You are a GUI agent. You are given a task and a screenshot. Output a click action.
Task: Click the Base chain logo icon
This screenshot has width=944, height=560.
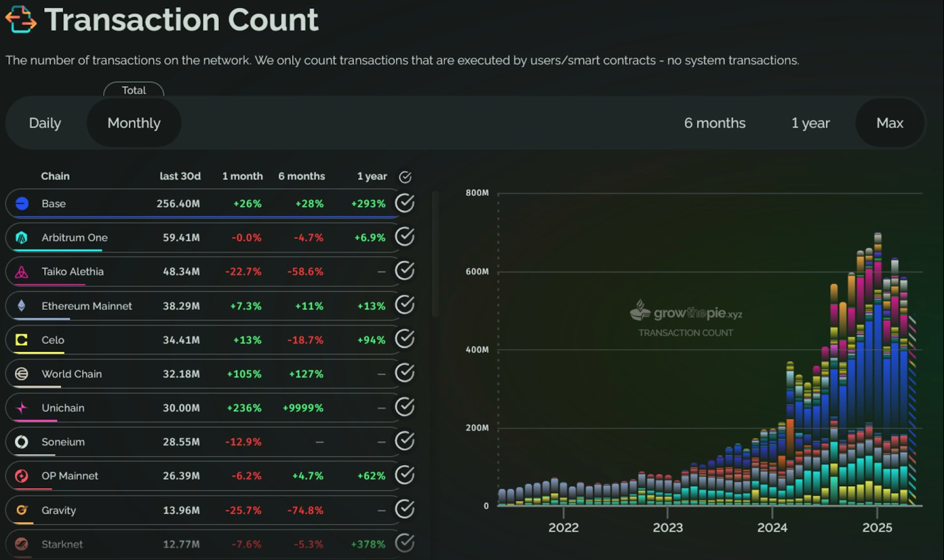click(x=22, y=204)
